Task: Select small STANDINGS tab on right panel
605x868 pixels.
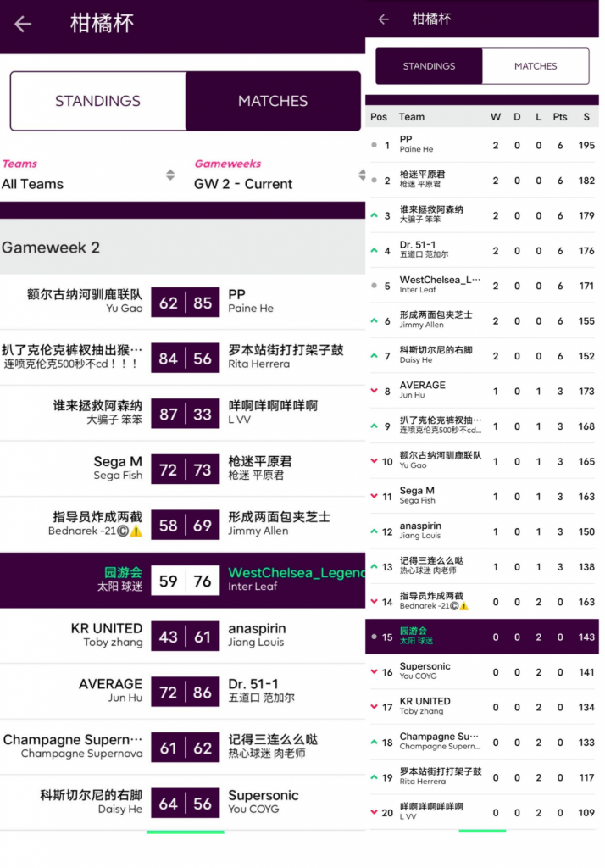Action: tap(429, 66)
